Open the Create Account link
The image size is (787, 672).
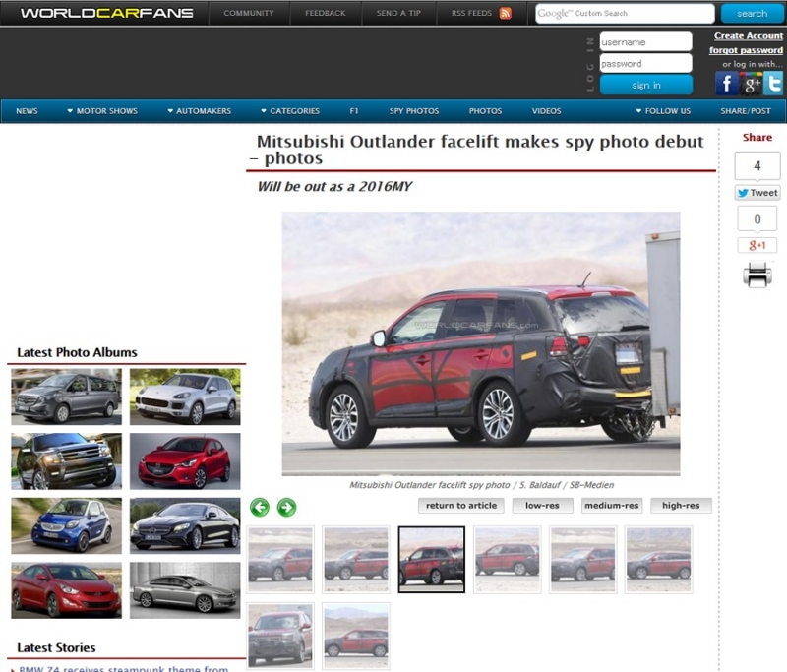point(749,36)
